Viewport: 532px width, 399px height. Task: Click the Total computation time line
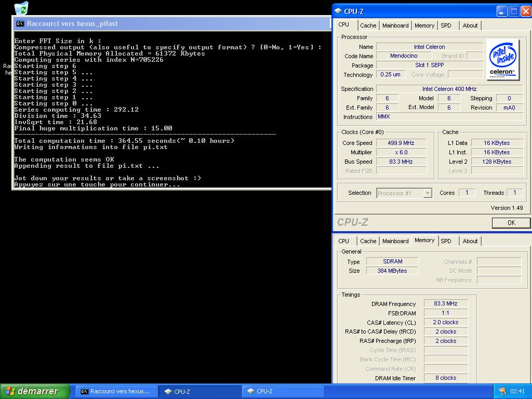click(x=124, y=141)
